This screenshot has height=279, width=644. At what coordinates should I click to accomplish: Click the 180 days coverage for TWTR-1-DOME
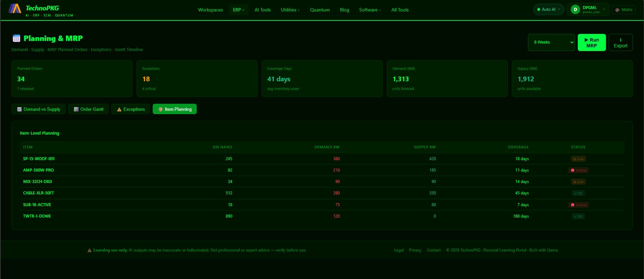[521, 216]
